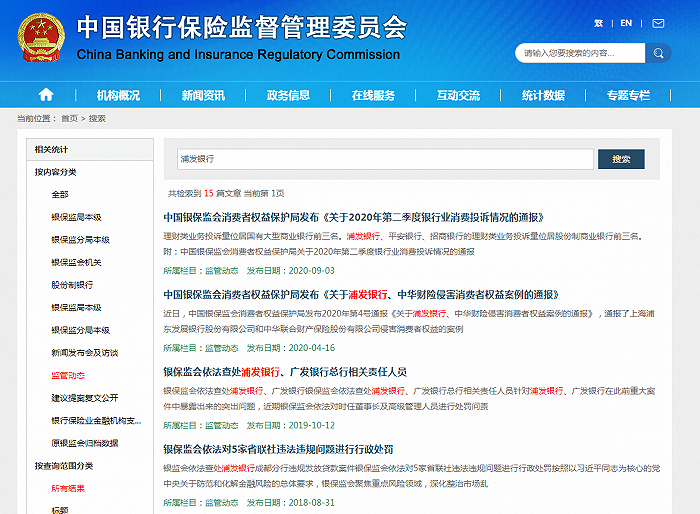The image size is (700, 514).
Task: Open the 新闻资讯 menu
Action: pos(203,95)
